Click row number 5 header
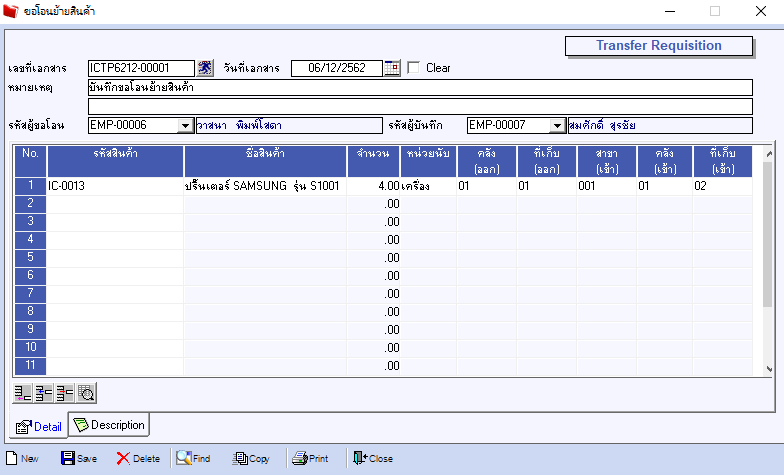 click(30, 258)
